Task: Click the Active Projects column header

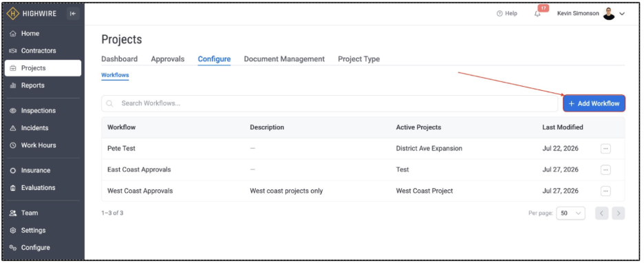Action: click(418, 127)
